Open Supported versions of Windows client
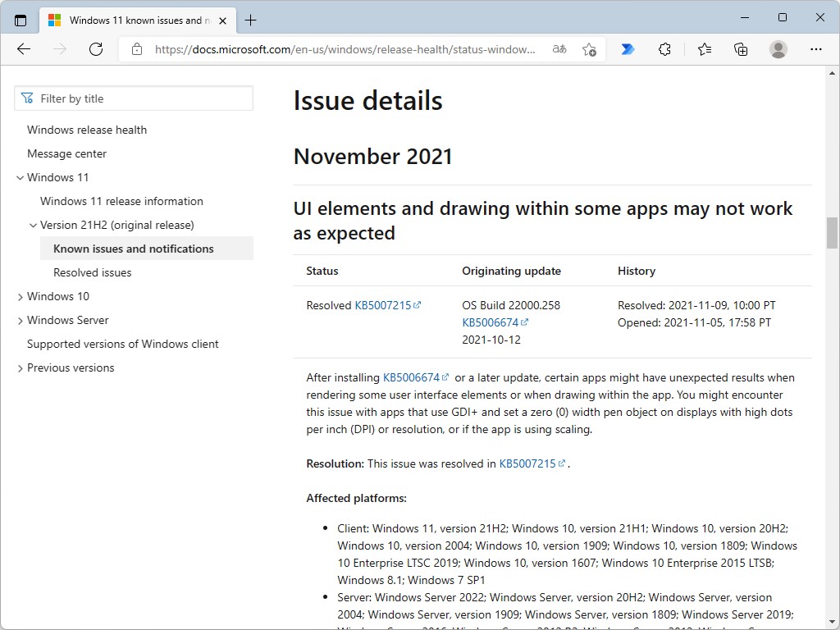The image size is (840, 630). [x=123, y=344]
